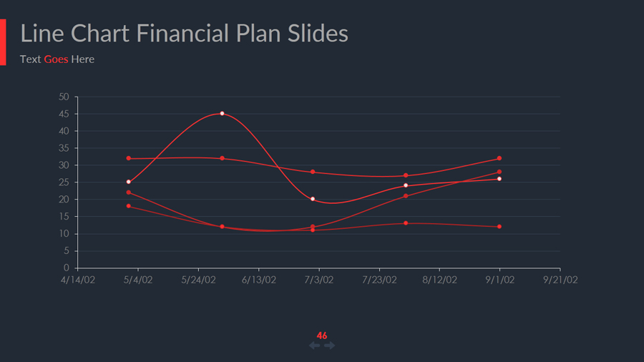Click the rightmost red point at value 12
The height and width of the screenshot is (362, 644).
499,227
